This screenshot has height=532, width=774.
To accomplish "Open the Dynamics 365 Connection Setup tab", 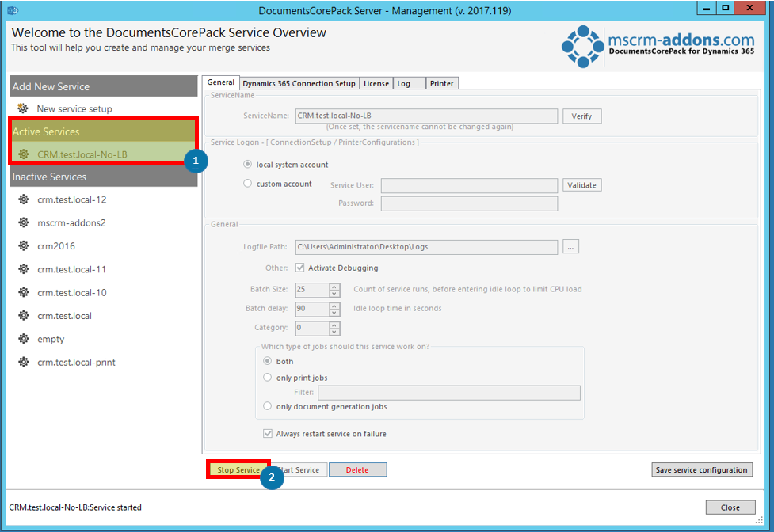I will pyautogui.click(x=299, y=83).
